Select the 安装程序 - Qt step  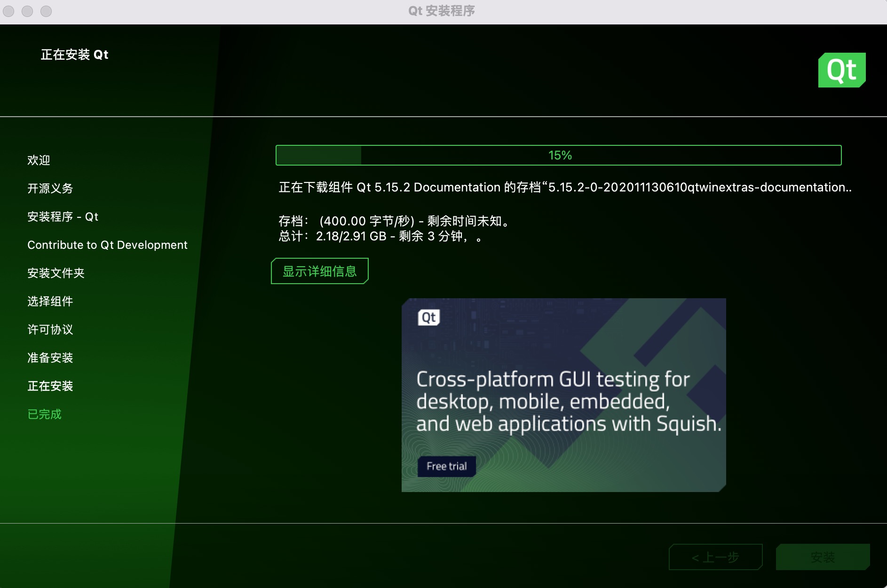pos(63,217)
